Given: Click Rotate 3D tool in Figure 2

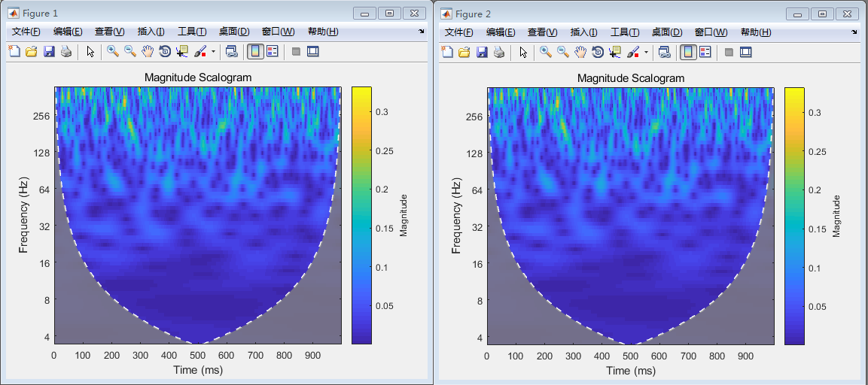Looking at the screenshot, I should tap(597, 52).
